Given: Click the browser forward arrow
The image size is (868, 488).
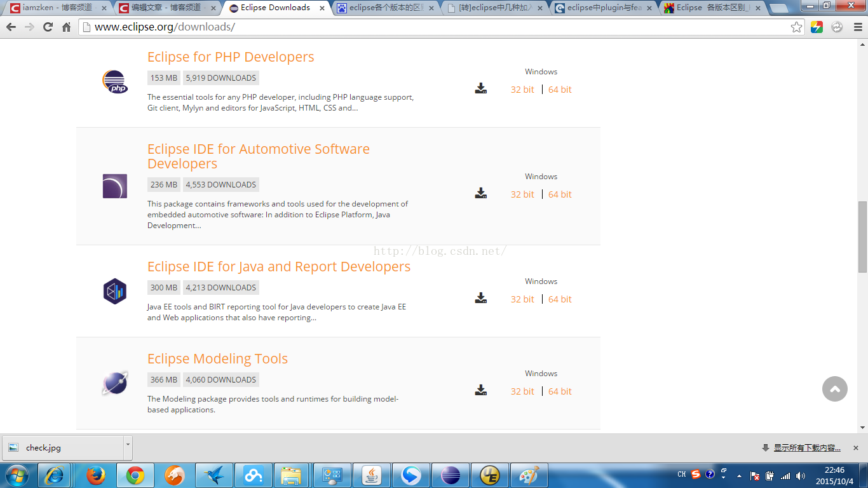Looking at the screenshot, I should point(29,27).
